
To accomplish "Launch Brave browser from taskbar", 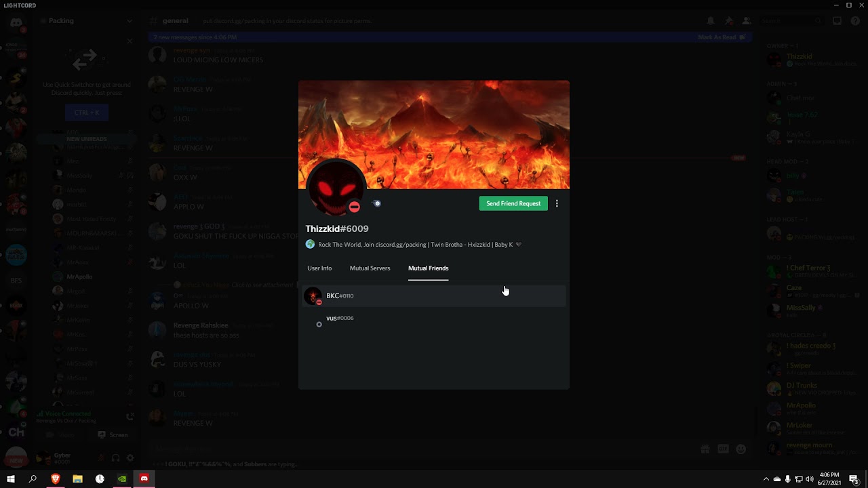I will 56,479.
